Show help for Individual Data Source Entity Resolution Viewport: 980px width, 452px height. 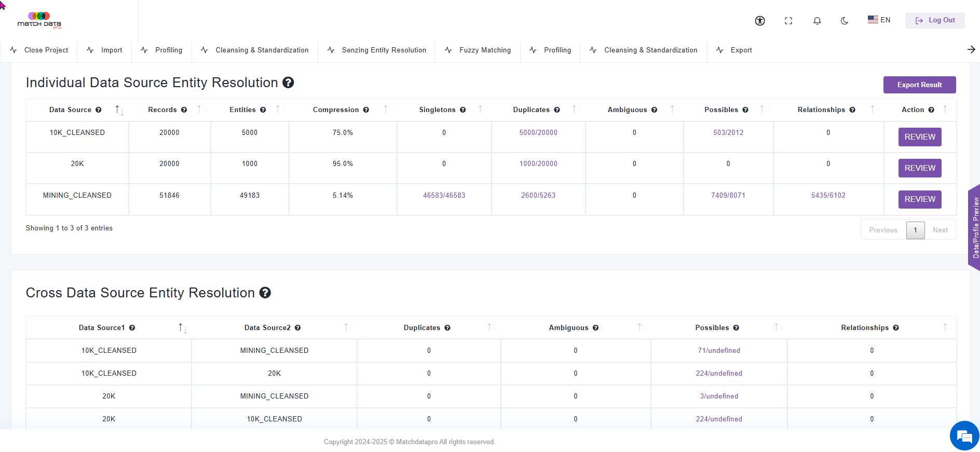[288, 83]
